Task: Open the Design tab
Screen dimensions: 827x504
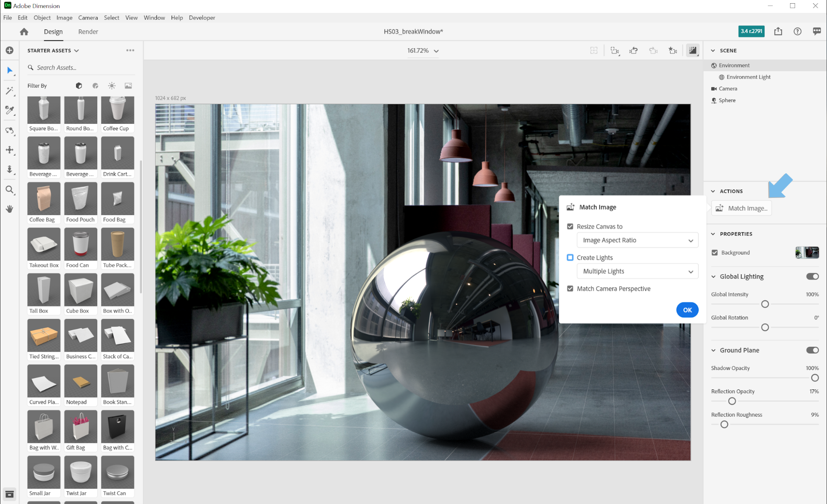Action: pyautogui.click(x=53, y=31)
